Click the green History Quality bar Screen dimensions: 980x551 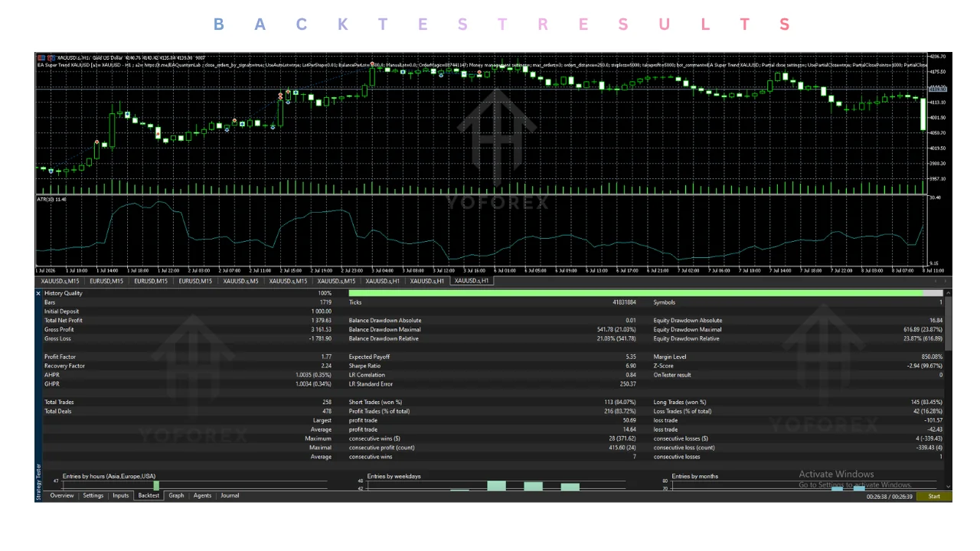[635, 293]
